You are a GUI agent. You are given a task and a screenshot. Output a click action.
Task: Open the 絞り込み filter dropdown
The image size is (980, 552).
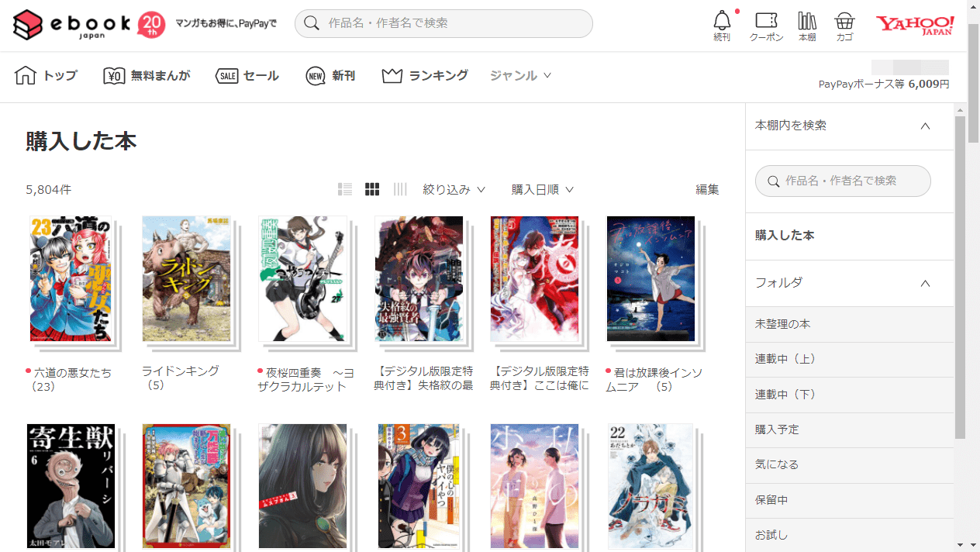[454, 189]
